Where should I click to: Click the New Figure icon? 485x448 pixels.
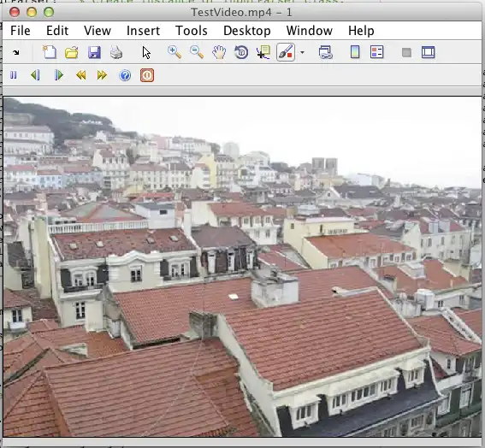pyautogui.click(x=50, y=52)
